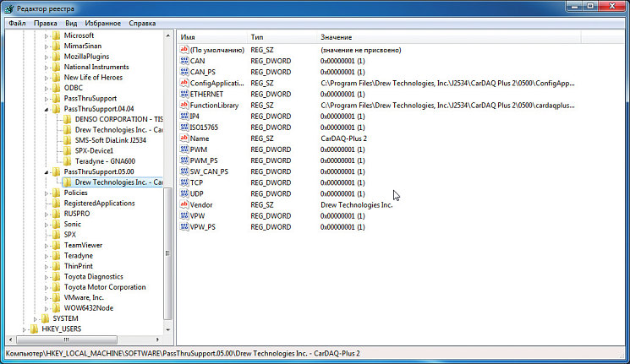
Task: Click the tree vertical scrollbar thumb
Action: (168, 253)
